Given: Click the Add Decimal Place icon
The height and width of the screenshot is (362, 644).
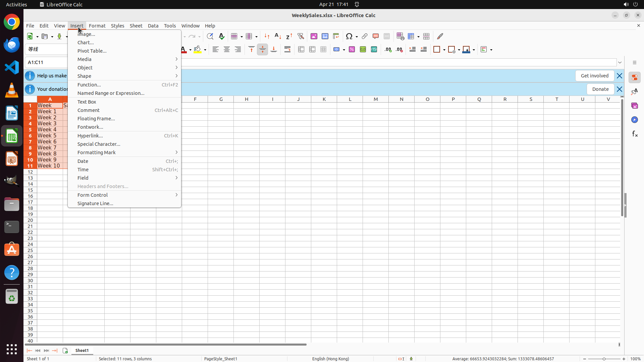Looking at the screenshot, I should [388, 50].
